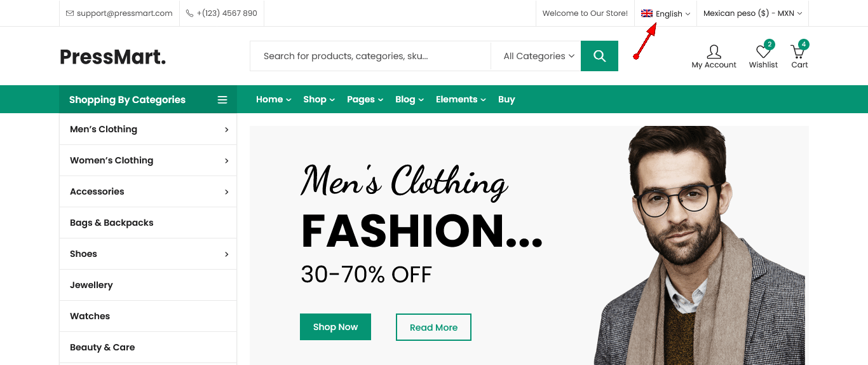Open the shopping Cart icon

coord(797,52)
